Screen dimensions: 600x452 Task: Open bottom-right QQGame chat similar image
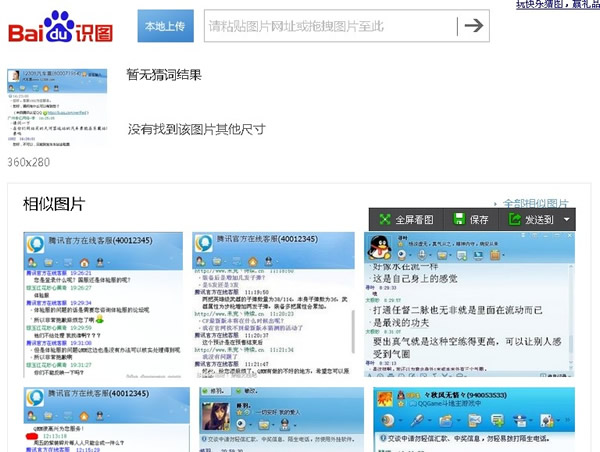tap(469, 420)
